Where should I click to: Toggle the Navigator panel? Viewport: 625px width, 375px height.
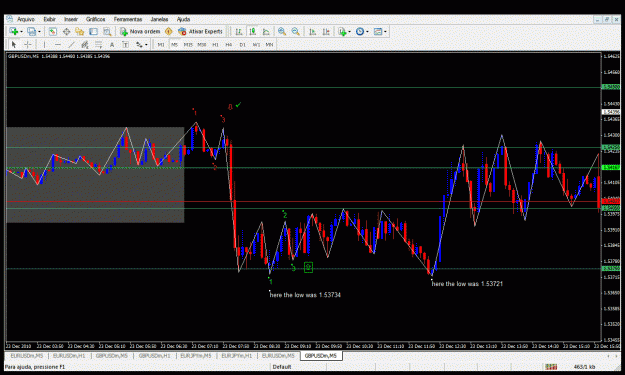(x=80, y=31)
